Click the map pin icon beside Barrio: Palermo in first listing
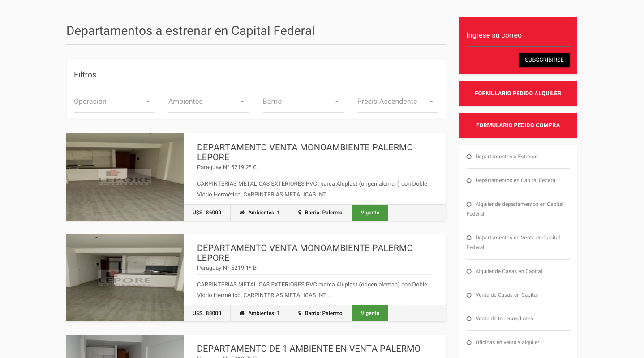 [x=300, y=213]
